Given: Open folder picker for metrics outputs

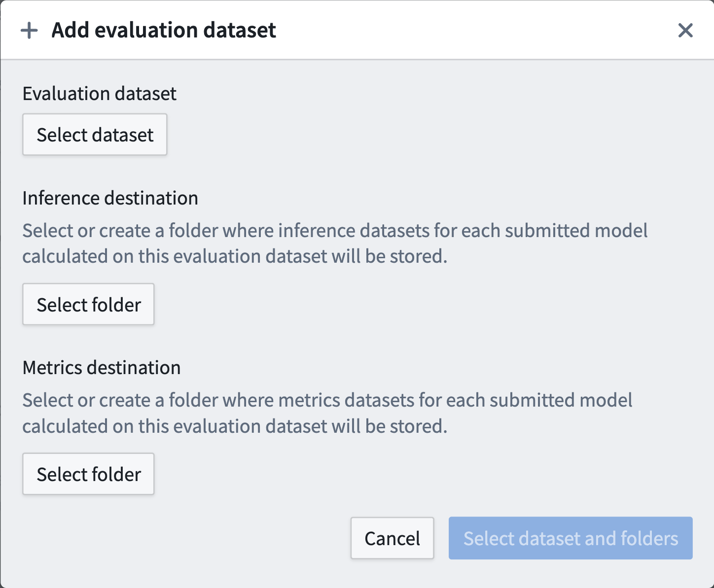Looking at the screenshot, I should point(88,474).
